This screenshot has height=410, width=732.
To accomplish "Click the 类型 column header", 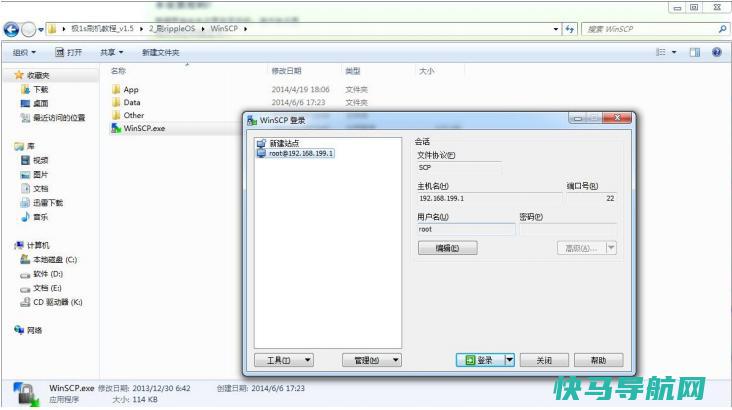I will (352, 71).
